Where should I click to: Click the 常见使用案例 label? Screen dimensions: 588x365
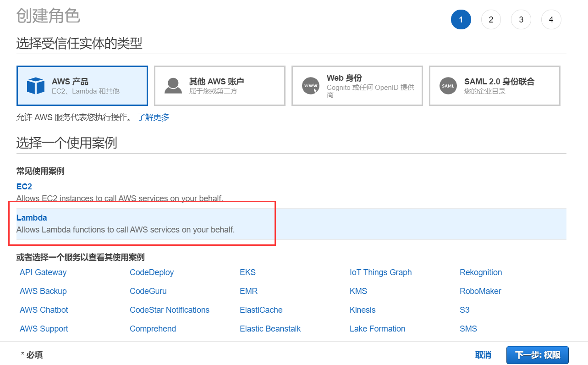coord(40,171)
